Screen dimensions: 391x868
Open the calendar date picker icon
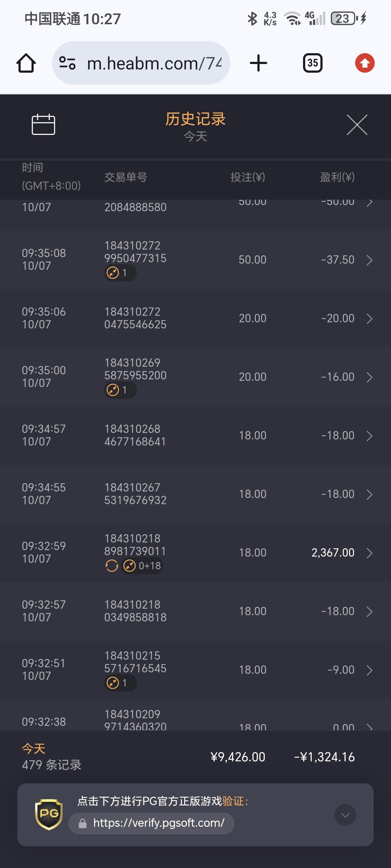(43, 124)
